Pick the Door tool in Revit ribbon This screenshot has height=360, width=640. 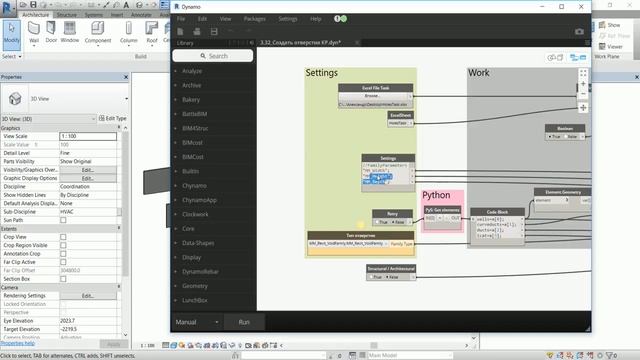51,32
